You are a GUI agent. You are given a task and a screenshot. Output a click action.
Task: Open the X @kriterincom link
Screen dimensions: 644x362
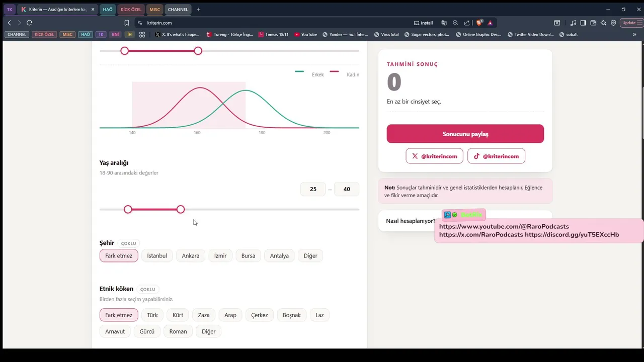tap(435, 156)
